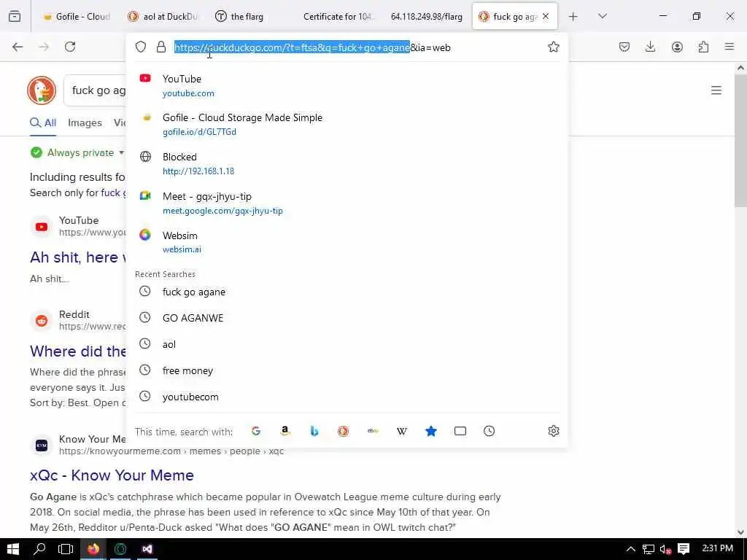This screenshot has height=560, width=747.
Task: Choose recent search GO AGANWE
Action: pos(348,318)
